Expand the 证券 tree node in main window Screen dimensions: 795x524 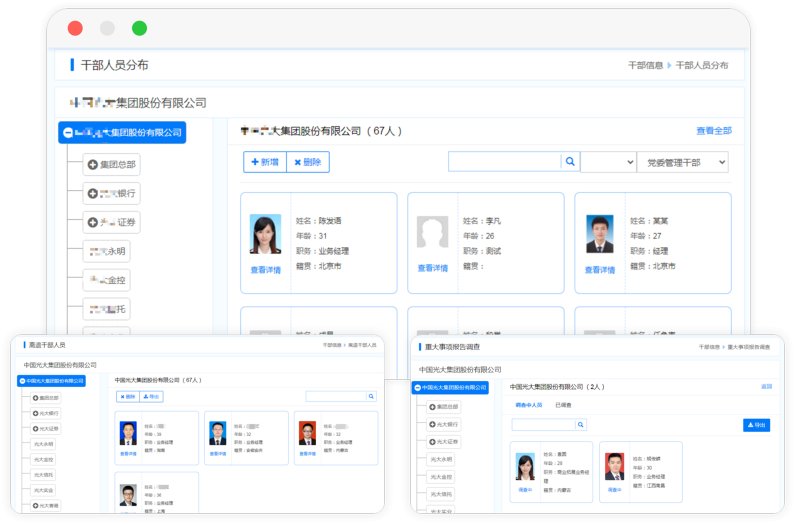click(x=92, y=223)
